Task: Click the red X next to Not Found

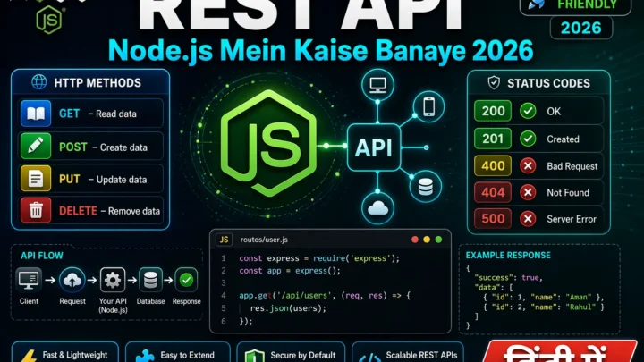Action: point(528,192)
